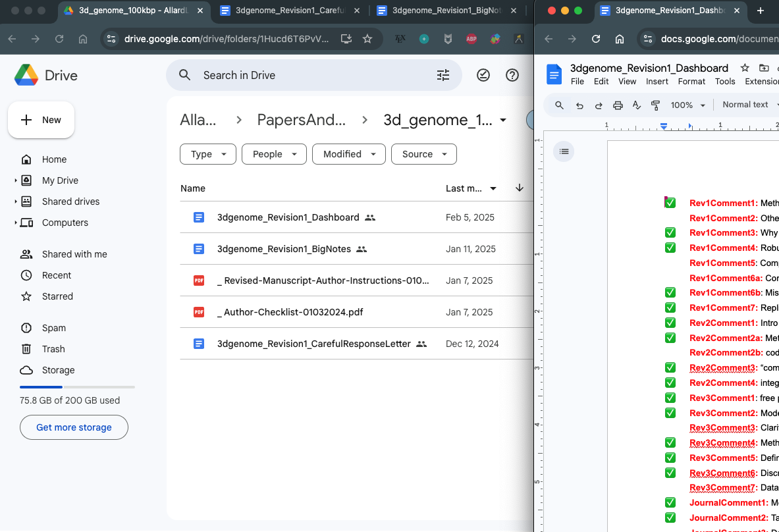Screen dimensions: 779x532
Task: Toggle checkbox beside Rev3Comment1
Action: [670, 398]
